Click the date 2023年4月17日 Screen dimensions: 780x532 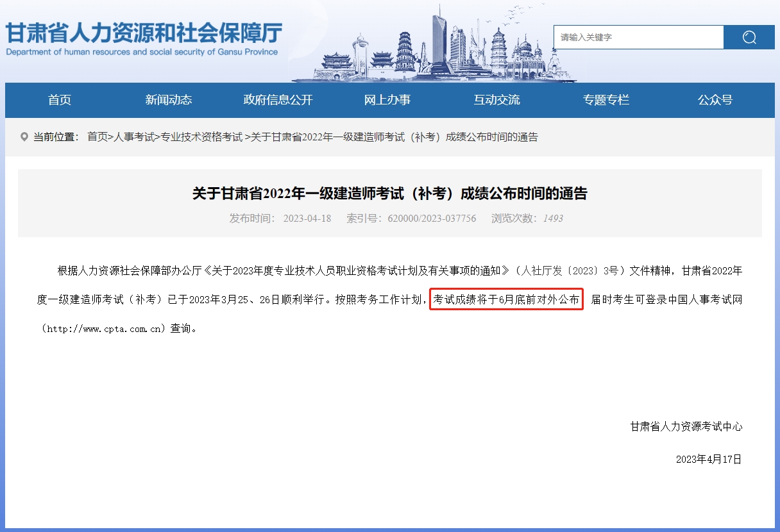[x=709, y=459]
